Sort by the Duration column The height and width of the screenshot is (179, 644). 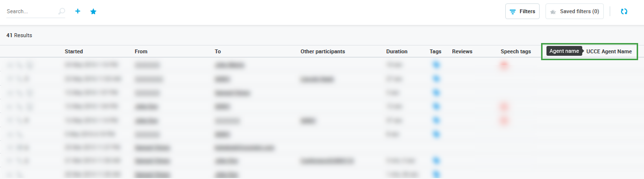click(396, 51)
